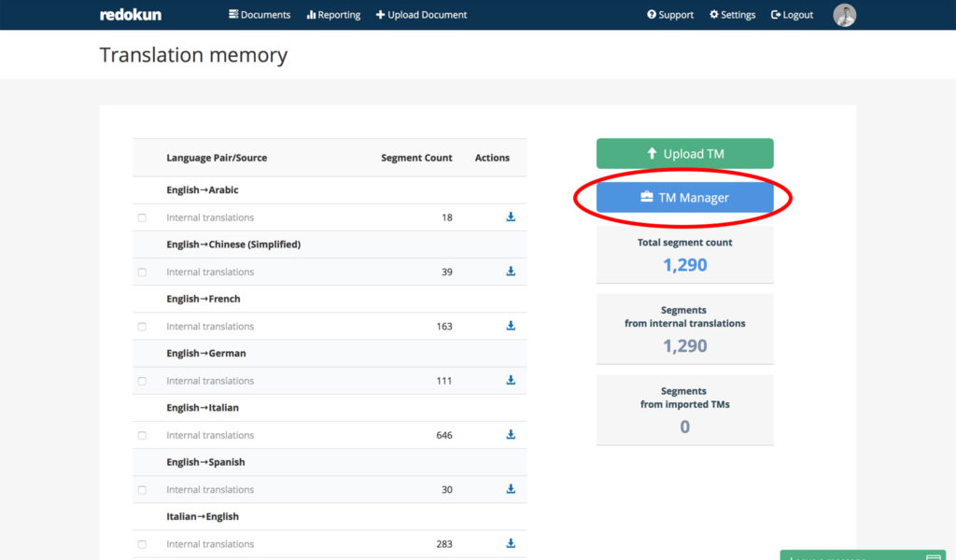Download English→Chinese (Simplified) internal translations
956x560 pixels.
511,272
